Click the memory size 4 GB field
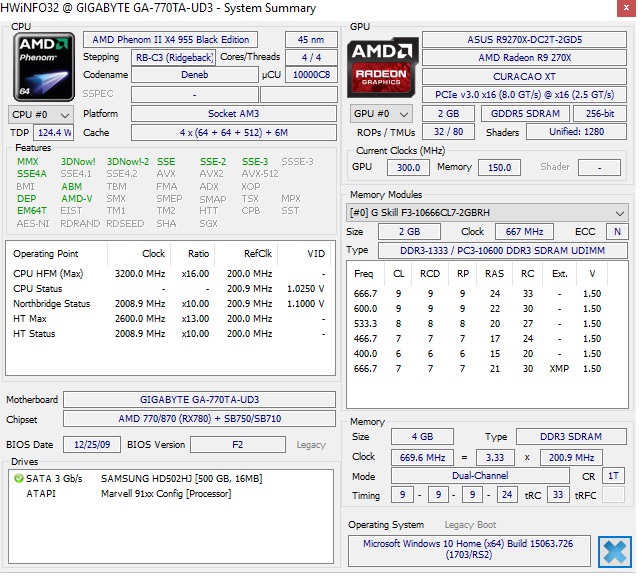This screenshot has width=642, height=583. (x=422, y=436)
